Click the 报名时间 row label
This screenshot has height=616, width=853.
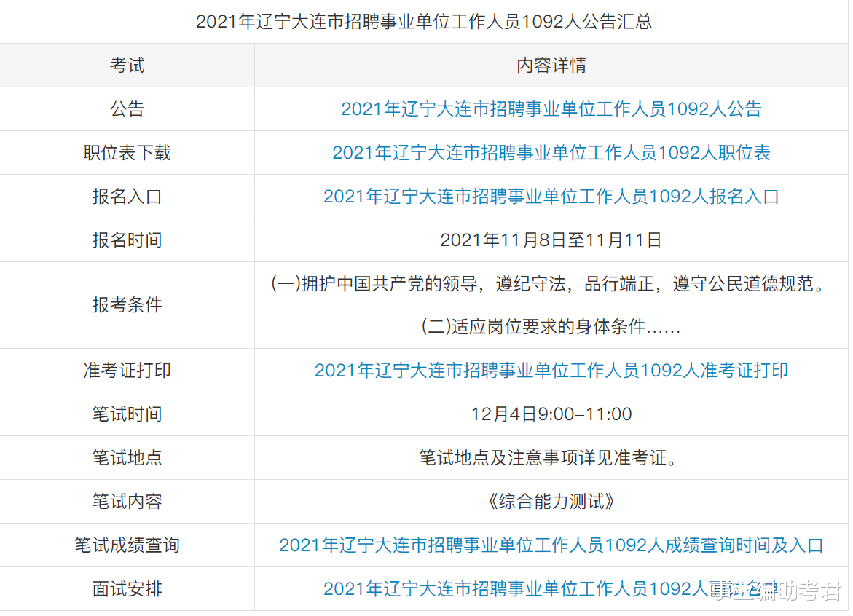[127, 240]
